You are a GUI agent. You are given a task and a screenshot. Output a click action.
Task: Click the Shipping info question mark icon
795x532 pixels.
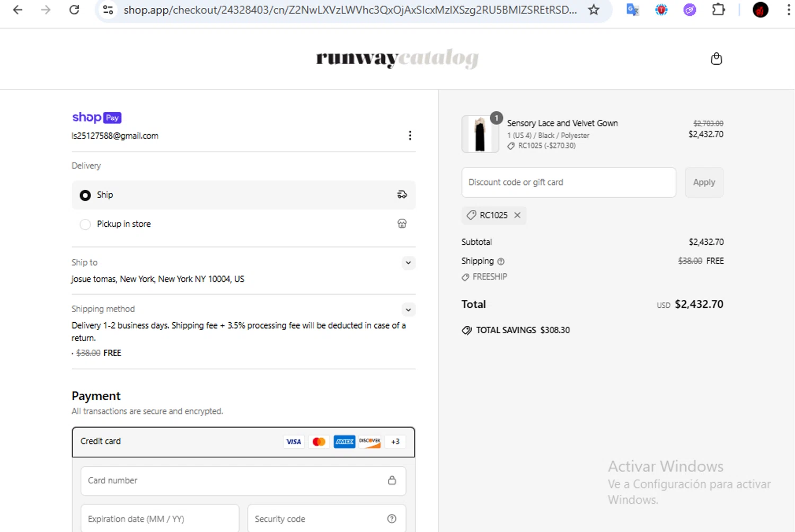point(501,261)
